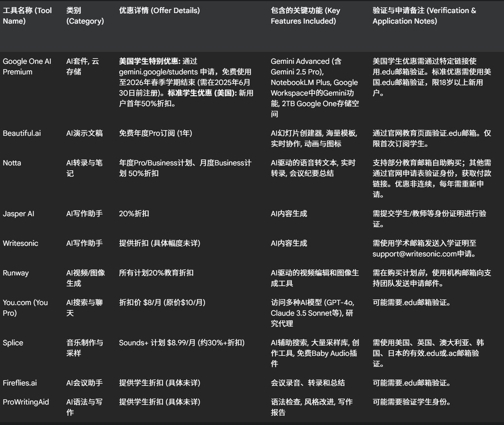Screen dimensions: 504x425
Task: Select the 'Splice' tool name
Action: (13, 343)
